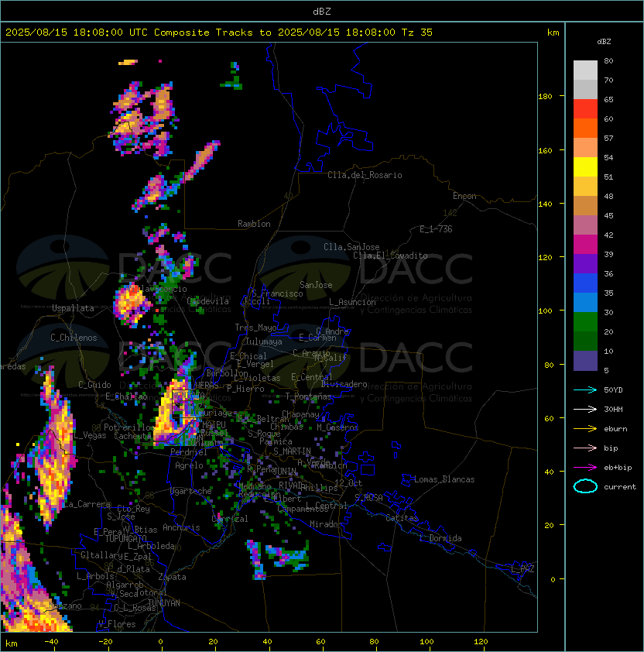This screenshot has height=652, width=644.
Task: Click the '50YD' legend label
Action: tap(613, 390)
